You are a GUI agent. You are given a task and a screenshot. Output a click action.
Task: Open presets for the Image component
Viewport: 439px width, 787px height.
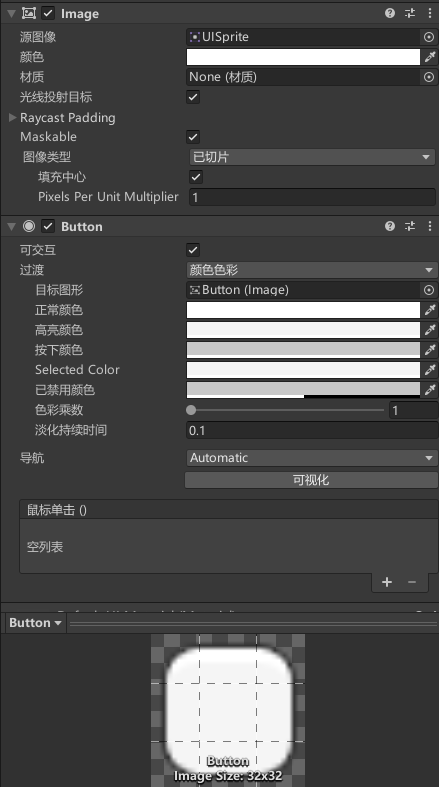click(x=410, y=13)
